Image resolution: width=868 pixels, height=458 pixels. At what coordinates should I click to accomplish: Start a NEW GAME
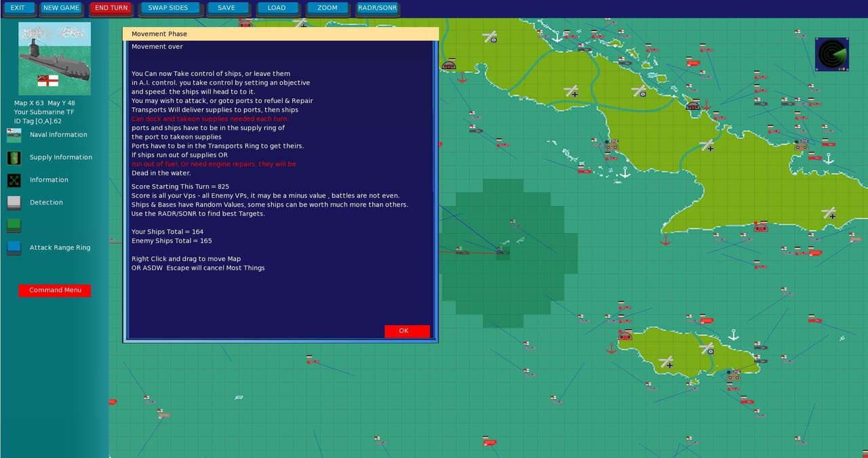tap(61, 8)
